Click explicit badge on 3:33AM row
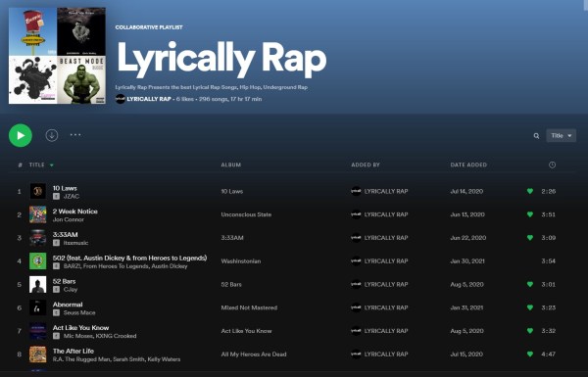588x377 pixels. [56, 243]
